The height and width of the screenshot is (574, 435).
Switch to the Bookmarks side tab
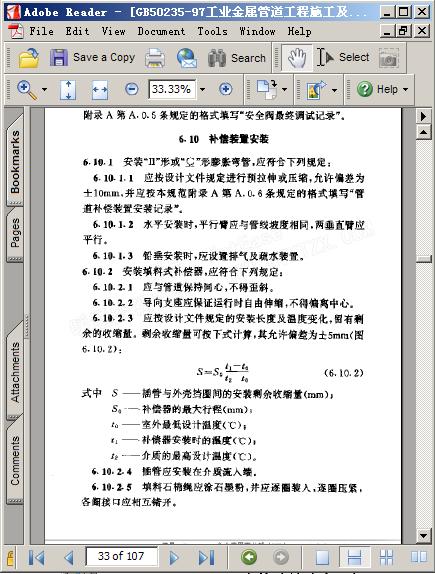pyautogui.click(x=15, y=161)
